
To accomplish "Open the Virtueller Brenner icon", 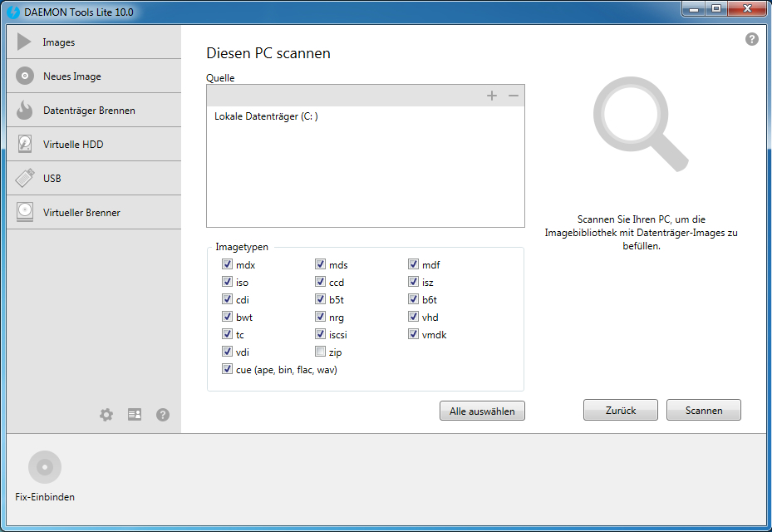I will click(x=25, y=213).
